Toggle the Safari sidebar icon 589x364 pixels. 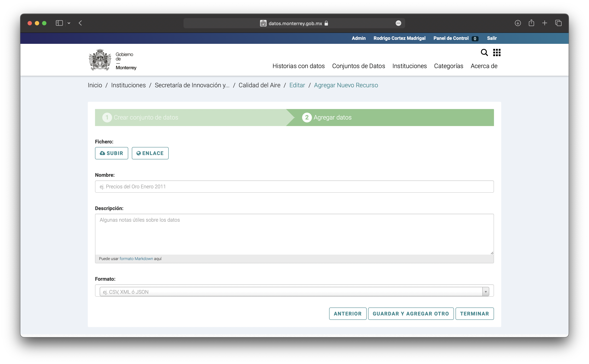pos(59,23)
